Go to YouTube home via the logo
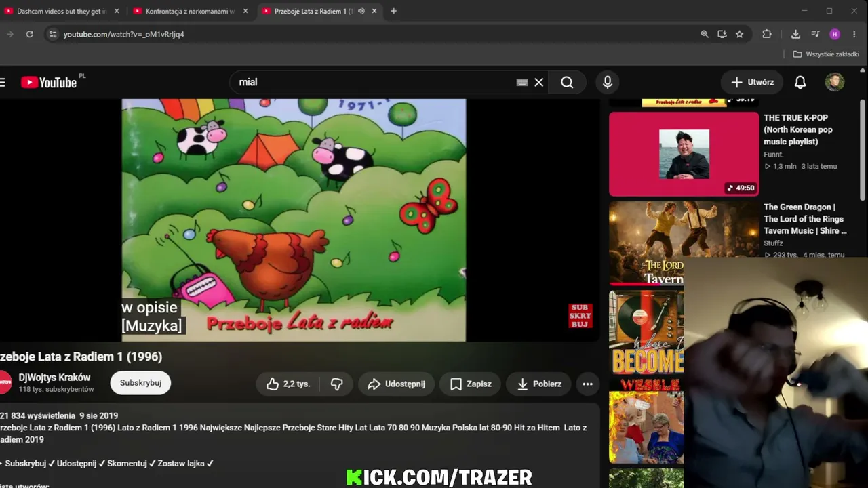 coord(49,82)
